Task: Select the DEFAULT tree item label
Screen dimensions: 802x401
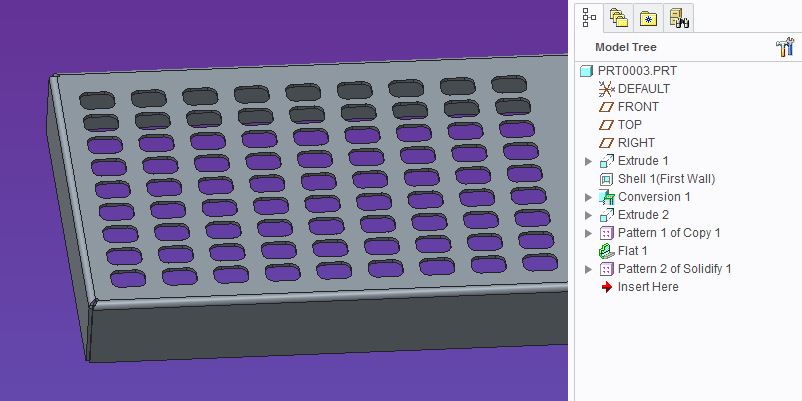Action: [643, 89]
